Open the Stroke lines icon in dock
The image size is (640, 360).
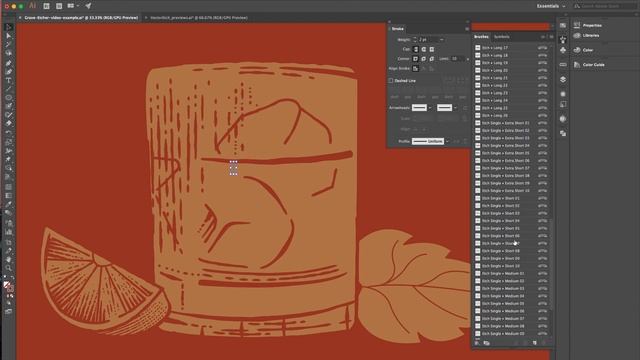tap(563, 64)
